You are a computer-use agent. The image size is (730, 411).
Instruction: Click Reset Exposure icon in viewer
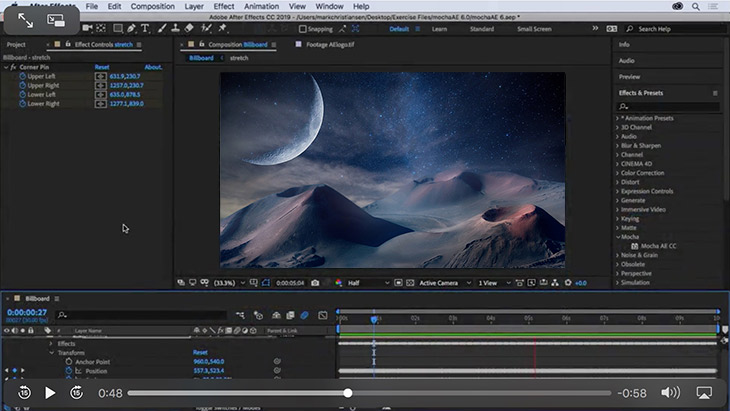pos(568,283)
